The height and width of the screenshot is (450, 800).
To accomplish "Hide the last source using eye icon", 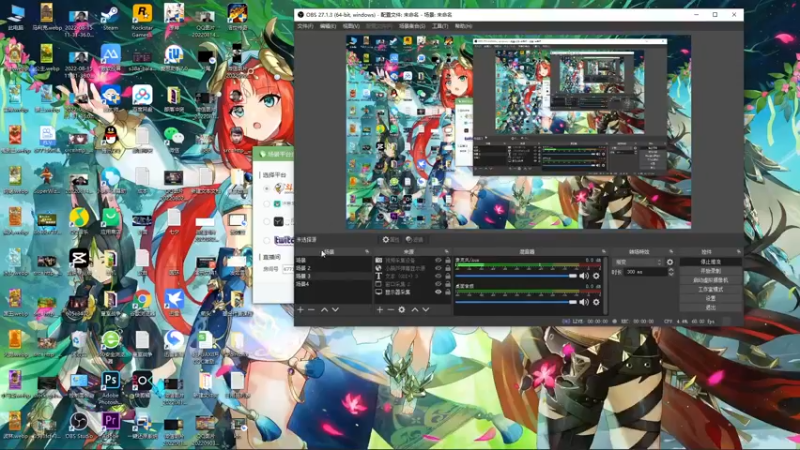I will 437,291.
